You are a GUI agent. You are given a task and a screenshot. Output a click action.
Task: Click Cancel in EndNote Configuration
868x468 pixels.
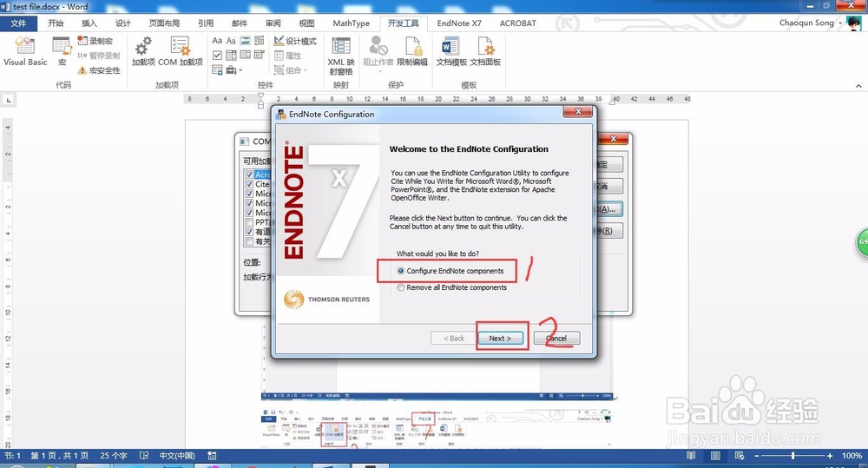(557, 338)
